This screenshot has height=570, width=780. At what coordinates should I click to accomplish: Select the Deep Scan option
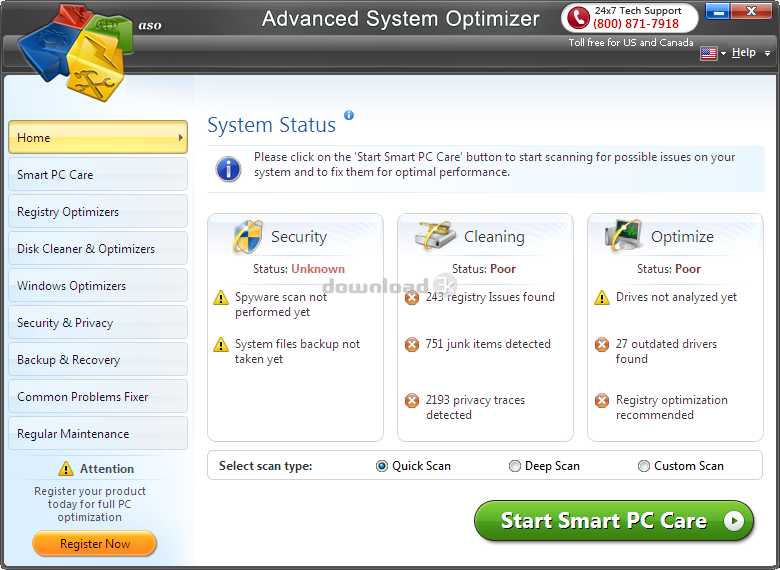point(544,466)
